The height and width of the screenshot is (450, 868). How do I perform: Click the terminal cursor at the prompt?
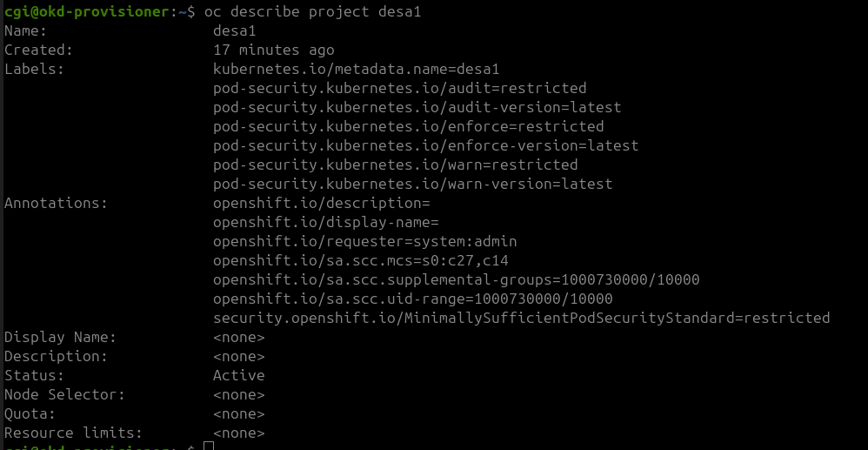click(x=208, y=447)
